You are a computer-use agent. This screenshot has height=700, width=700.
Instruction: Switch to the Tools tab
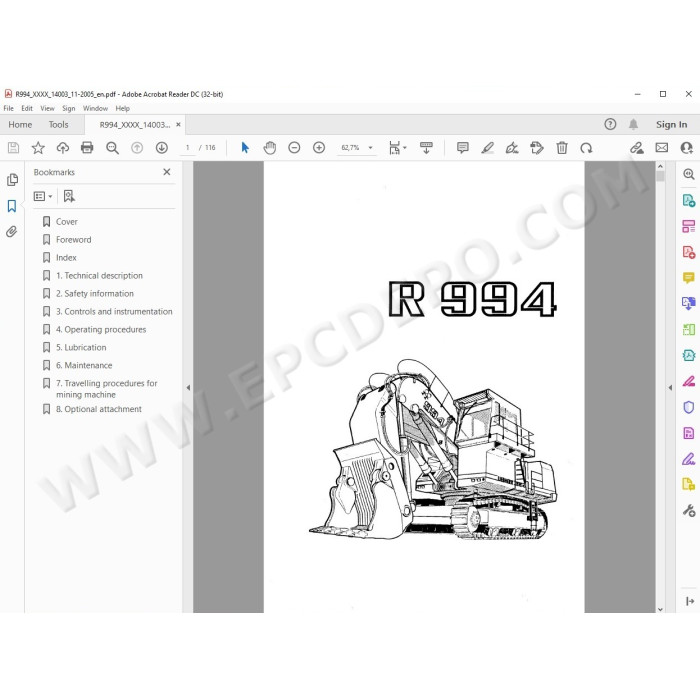pyautogui.click(x=58, y=125)
